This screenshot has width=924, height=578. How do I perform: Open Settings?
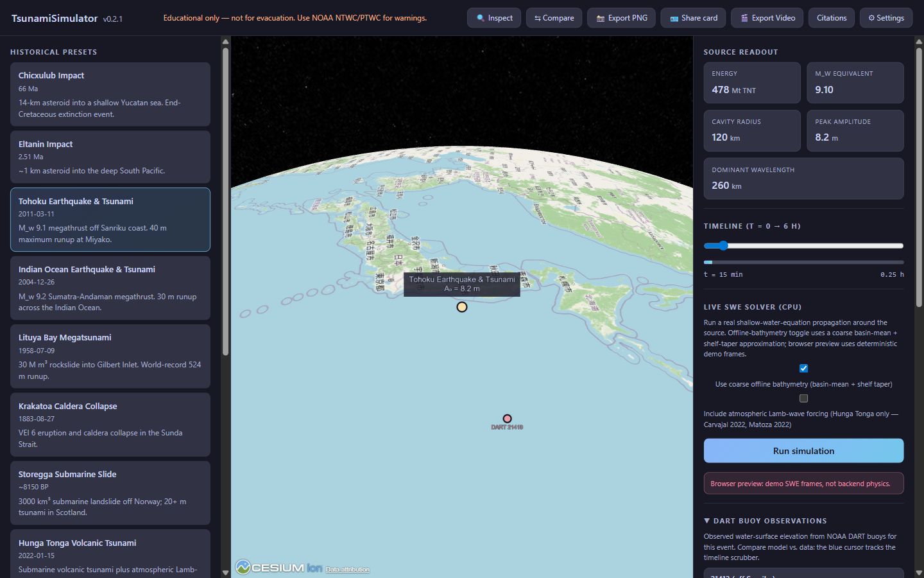tap(886, 18)
